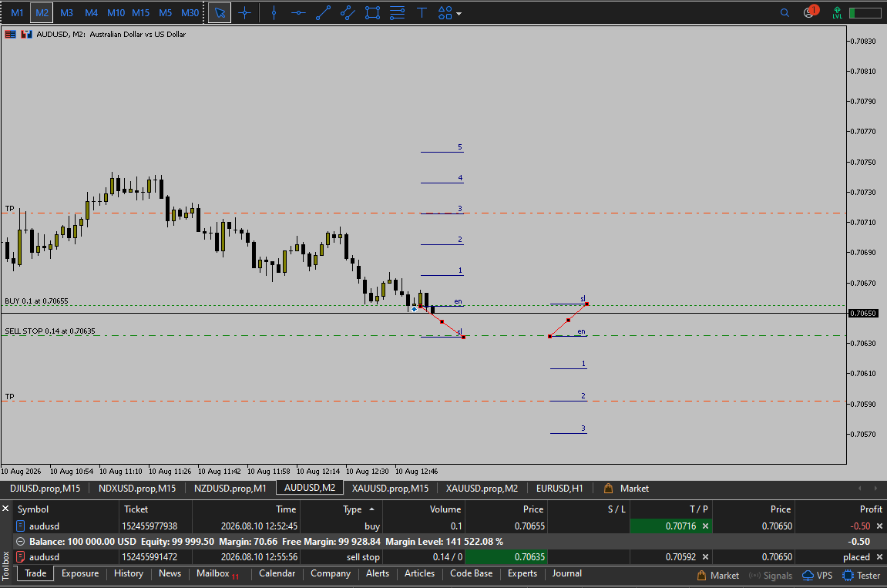This screenshot has width=887, height=588.
Task: Open the NZDUSD.prop,M1 chart tab
Action: click(x=230, y=489)
